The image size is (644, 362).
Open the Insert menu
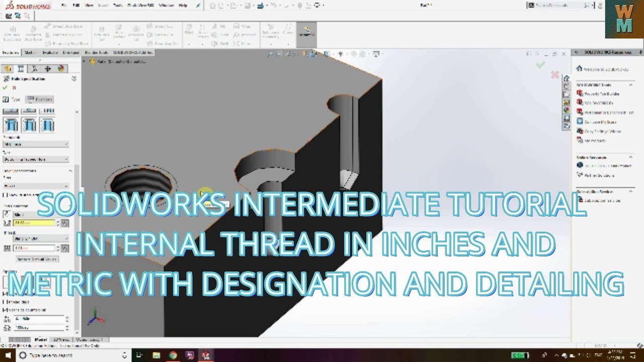pos(103,5)
